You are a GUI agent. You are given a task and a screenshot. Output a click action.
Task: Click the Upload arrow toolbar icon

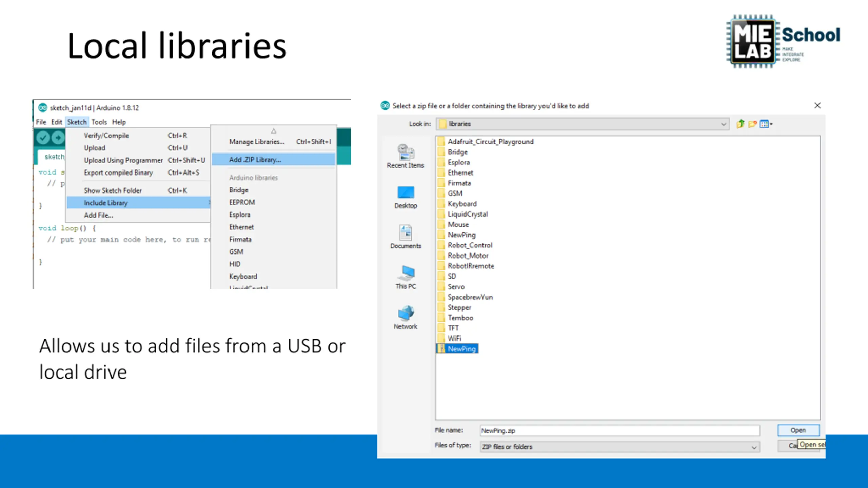pyautogui.click(x=58, y=138)
